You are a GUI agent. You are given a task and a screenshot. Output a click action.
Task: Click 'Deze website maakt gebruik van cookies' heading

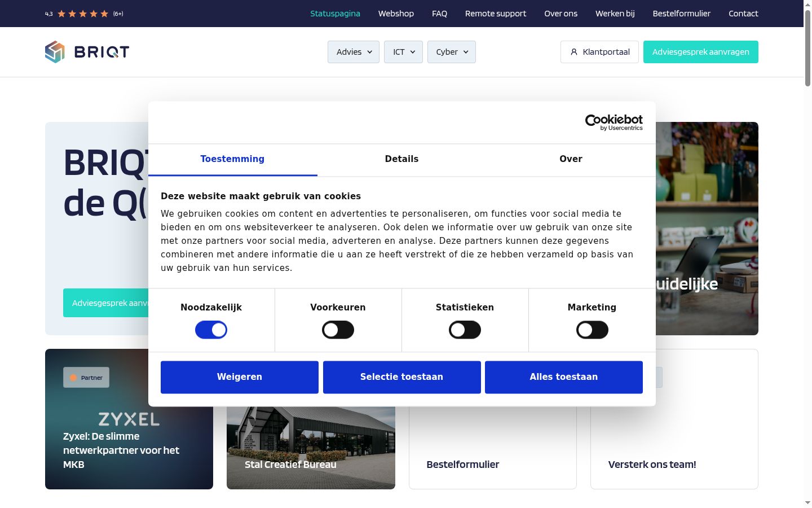(261, 196)
